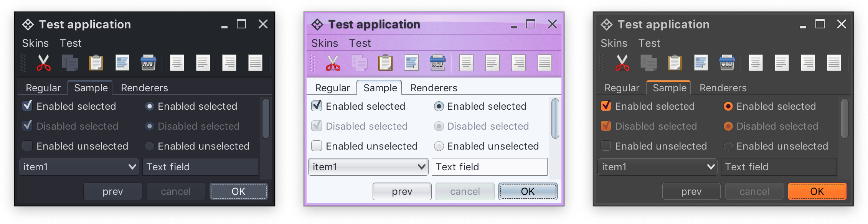Click the Copy icon in orange-themed window
Viewport: 868px width, 224px height.
pos(649,63)
